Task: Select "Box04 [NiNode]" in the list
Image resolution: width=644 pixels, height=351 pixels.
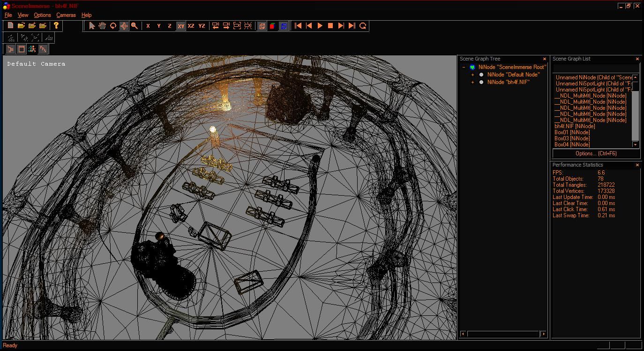Action: (x=572, y=145)
